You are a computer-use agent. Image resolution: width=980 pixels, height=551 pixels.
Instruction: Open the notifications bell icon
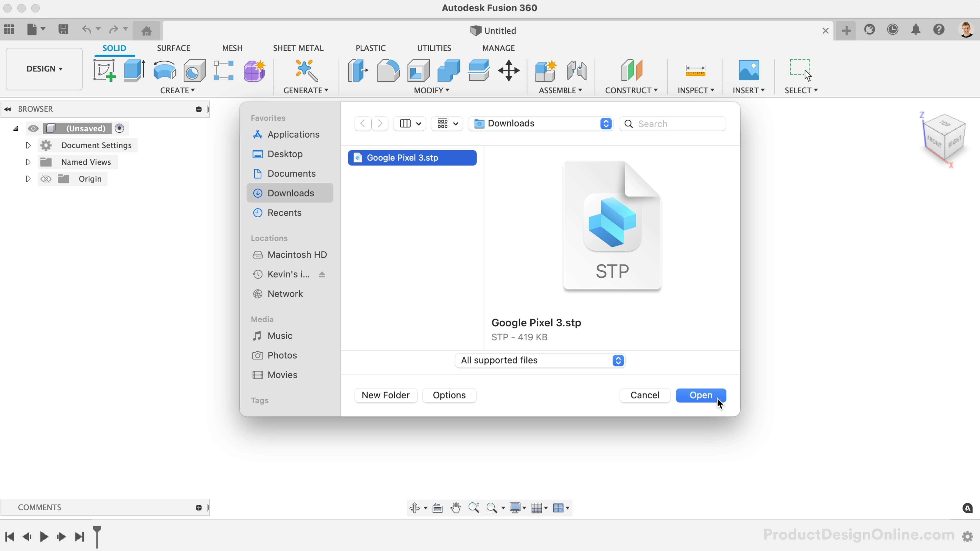tap(916, 29)
